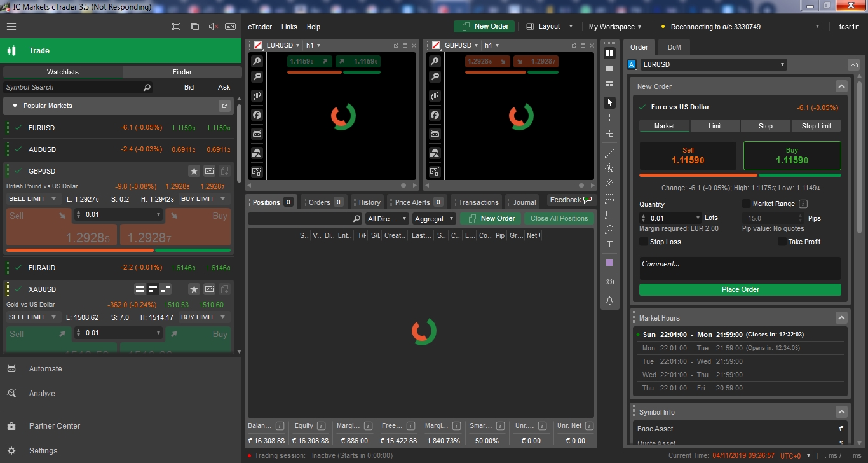Open the h1 timeframe dropdown on the EURUSD chart

tap(313, 45)
